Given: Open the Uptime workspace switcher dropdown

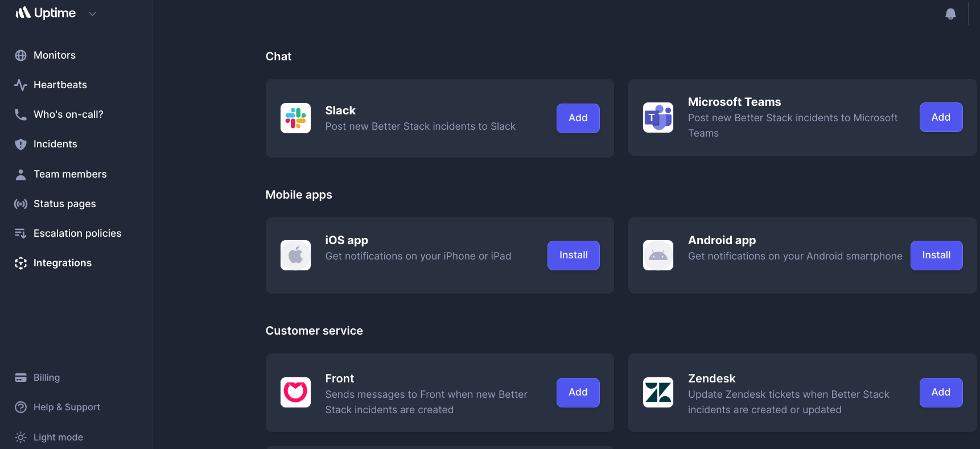Looking at the screenshot, I should click(x=92, y=13).
